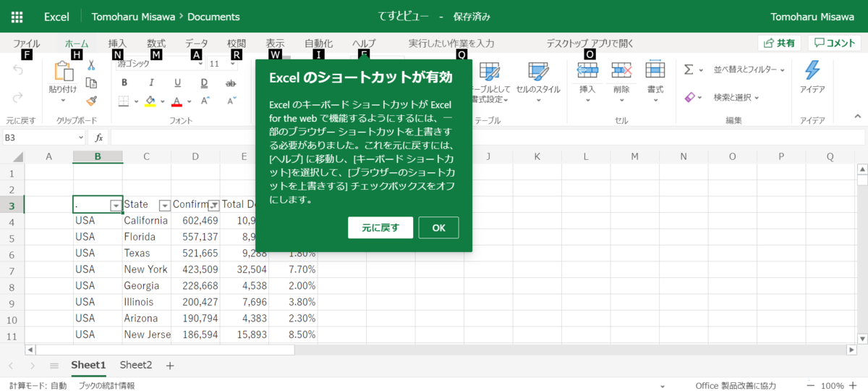Toggle italic formatting
Image resolution: width=868 pixels, height=391 pixels.
(x=150, y=83)
